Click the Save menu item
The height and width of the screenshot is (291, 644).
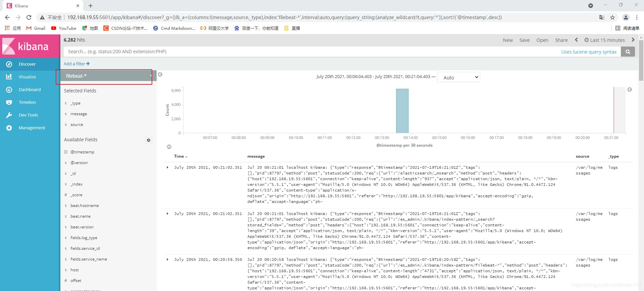(x=525, y=40)
